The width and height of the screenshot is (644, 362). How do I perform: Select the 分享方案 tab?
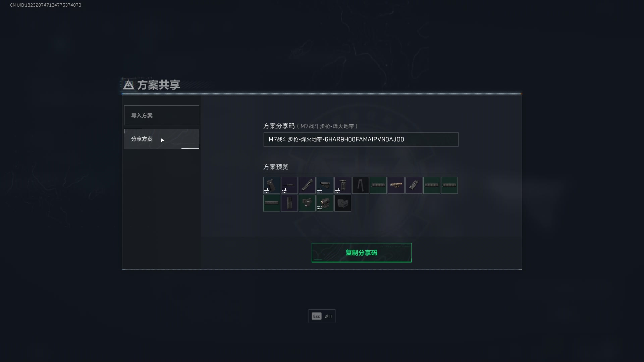click(161, 139)
